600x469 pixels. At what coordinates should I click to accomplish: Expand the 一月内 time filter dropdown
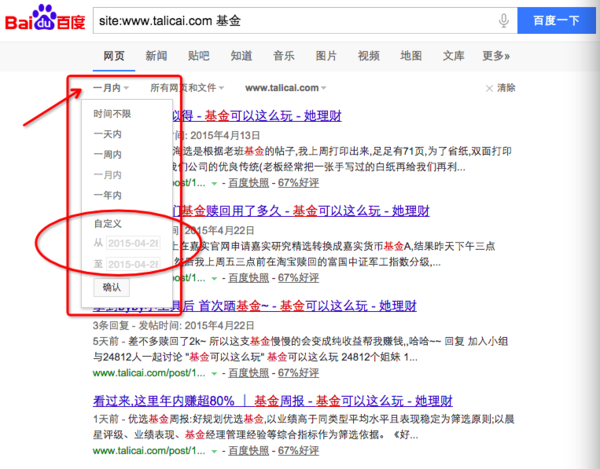111,88
